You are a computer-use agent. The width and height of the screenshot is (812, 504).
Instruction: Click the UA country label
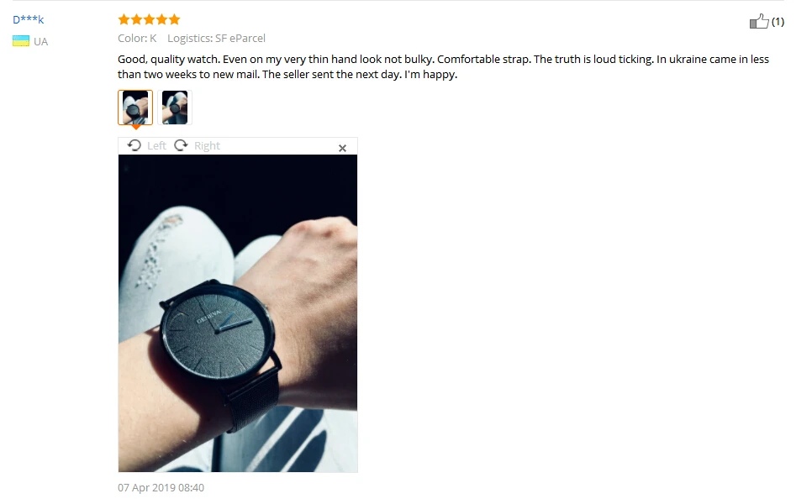coord(41,41)
